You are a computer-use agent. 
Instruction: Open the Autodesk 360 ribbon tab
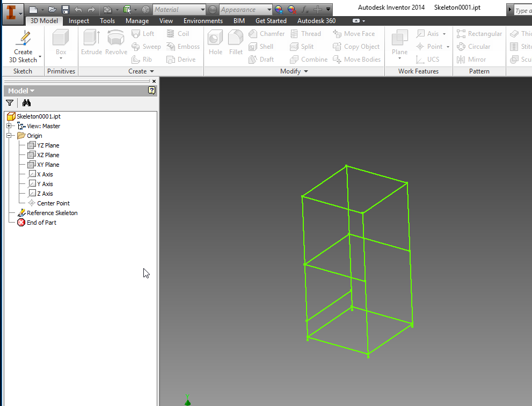pyautogui.click(x=316, y=20)
